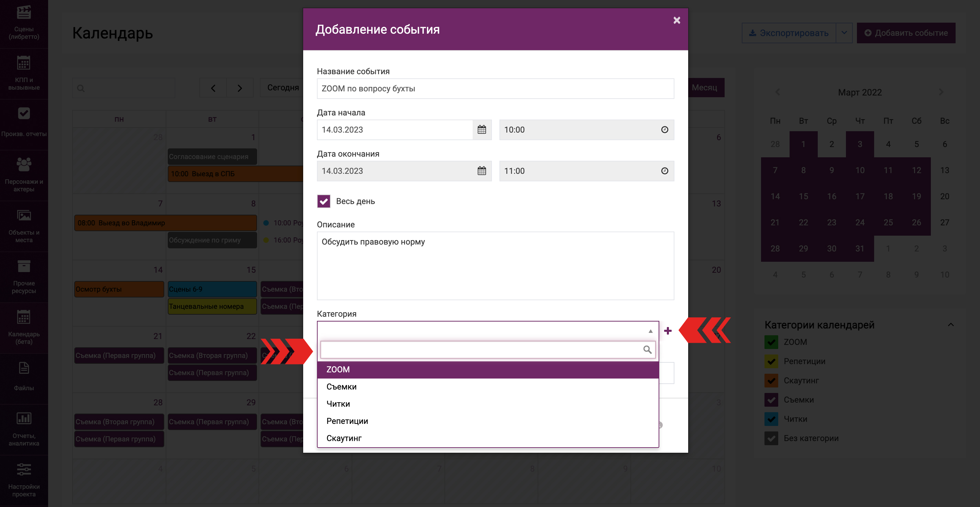
Task: Select day 2 in March mini calendar
Action: click(x=832, y=144)
